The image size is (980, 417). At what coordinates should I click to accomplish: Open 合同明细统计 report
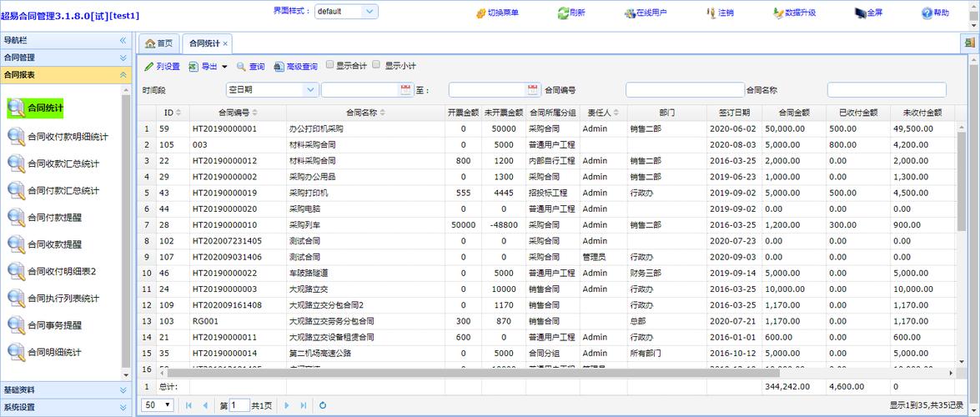44,352
